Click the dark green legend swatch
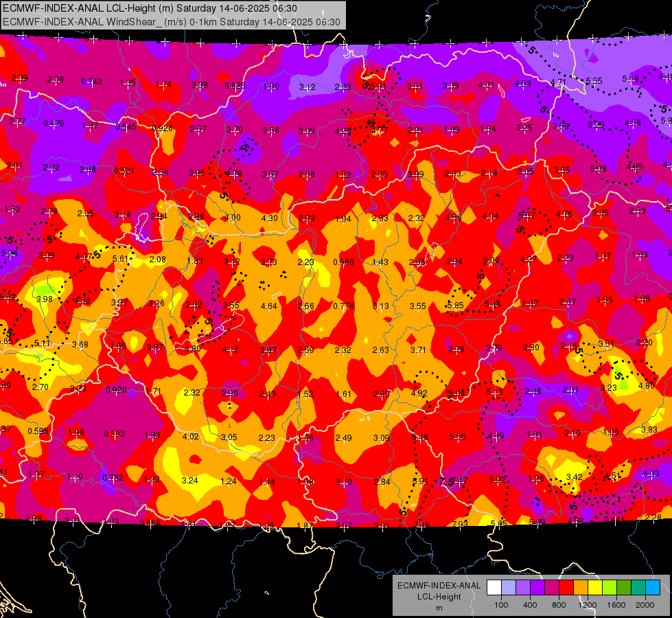This screenshot has width=672, height=618. (624, 588)
